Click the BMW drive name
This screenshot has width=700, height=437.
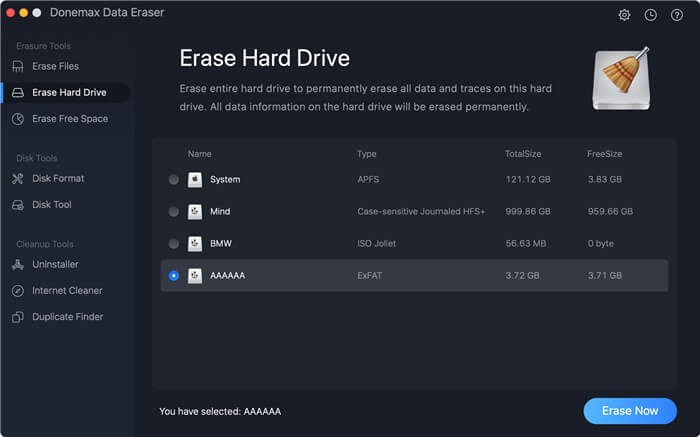221,244
